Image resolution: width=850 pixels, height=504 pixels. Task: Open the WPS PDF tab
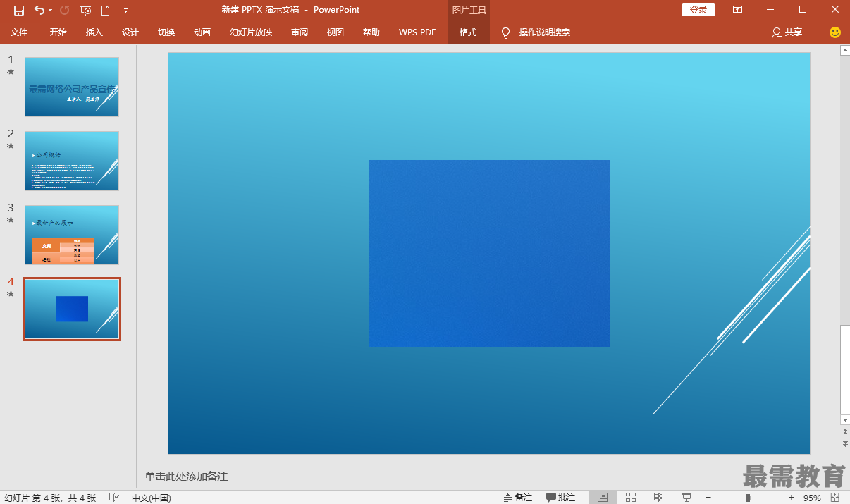[x=417, y=32]
